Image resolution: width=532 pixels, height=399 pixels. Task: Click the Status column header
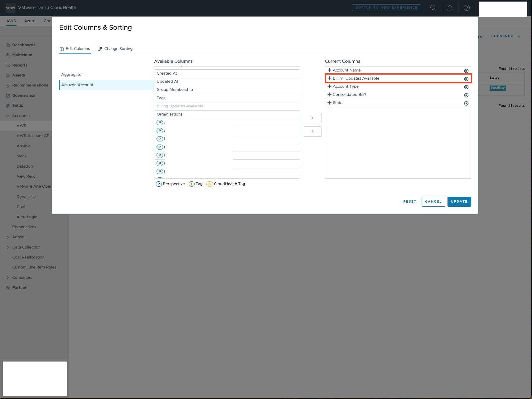(494, 78)
